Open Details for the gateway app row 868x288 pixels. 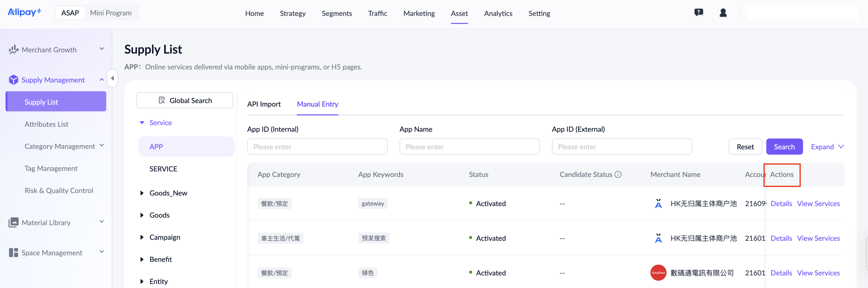[x=781, y=204]
